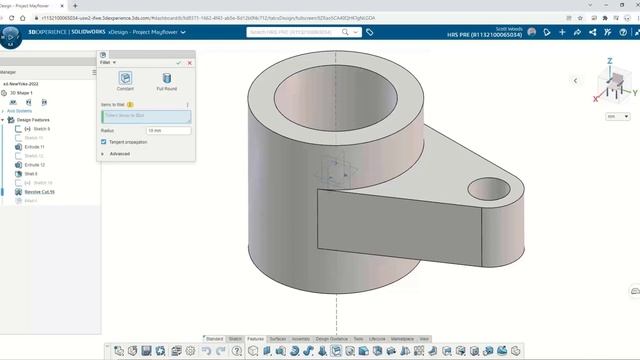Open the user profile avatar
640x360 pixels.
point(531,32)
